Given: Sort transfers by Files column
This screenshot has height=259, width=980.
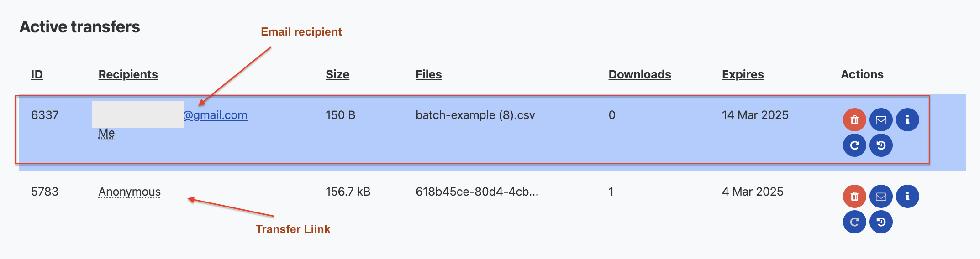Looking at the screenshot, I should [428, 74].
